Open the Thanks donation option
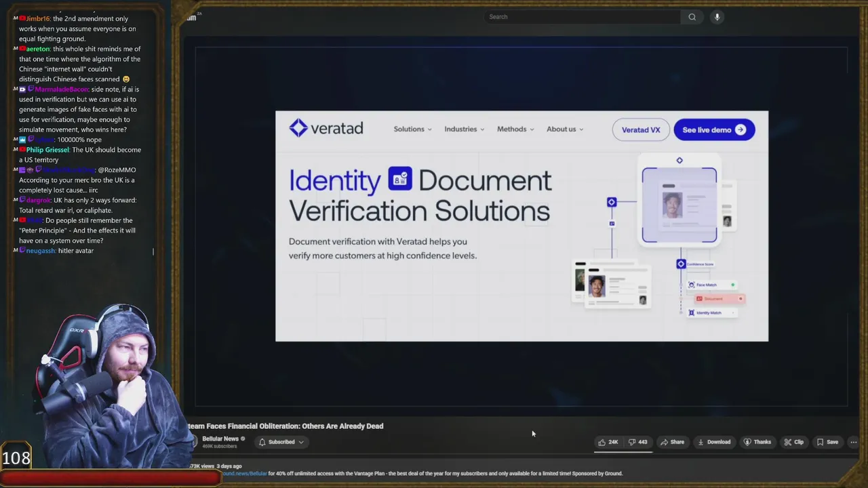Viewport: 868px width, 488px height. click(x=757, y=442)
